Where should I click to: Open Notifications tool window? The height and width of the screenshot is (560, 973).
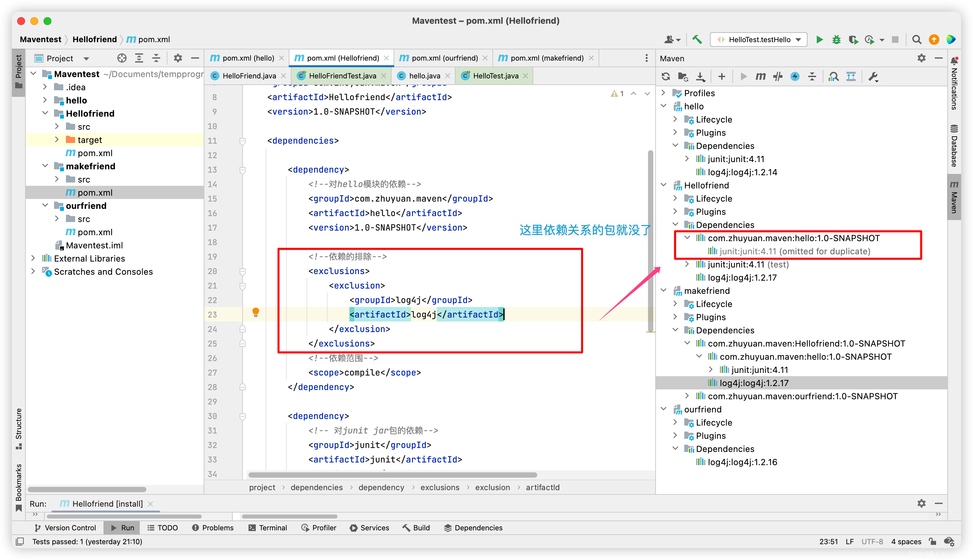click(955, 83)
